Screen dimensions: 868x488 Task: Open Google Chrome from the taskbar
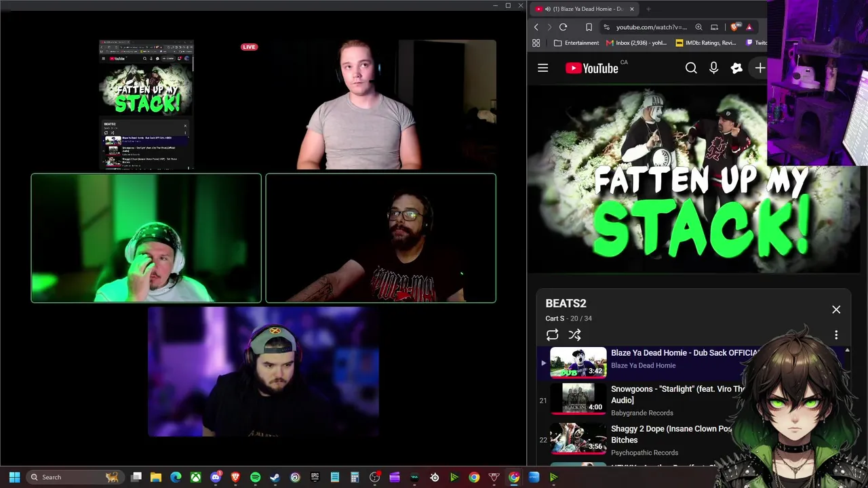(474, 477)
